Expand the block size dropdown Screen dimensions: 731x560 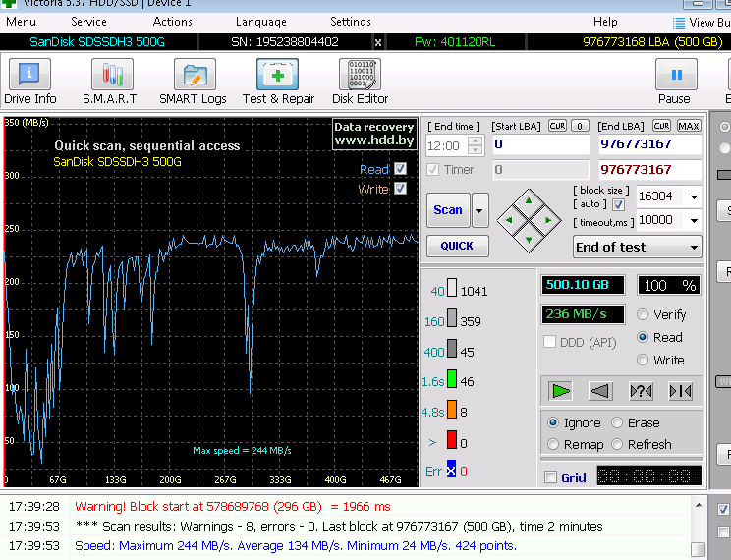[x=695, y=196]
